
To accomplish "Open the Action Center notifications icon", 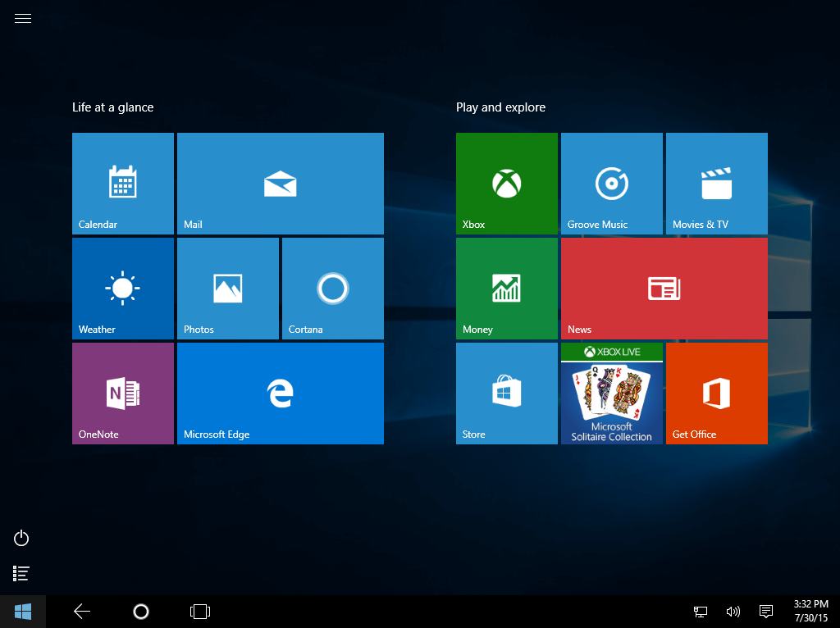I will click(766, 612).
